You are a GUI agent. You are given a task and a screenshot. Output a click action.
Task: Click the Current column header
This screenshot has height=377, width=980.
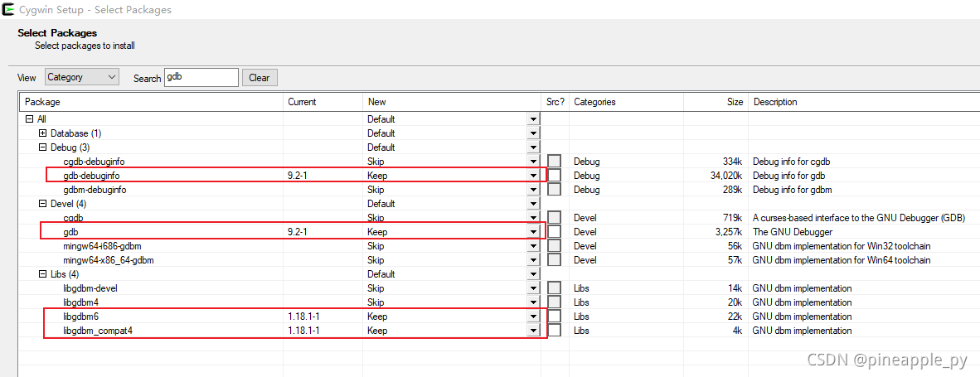[x=323, y=102]
